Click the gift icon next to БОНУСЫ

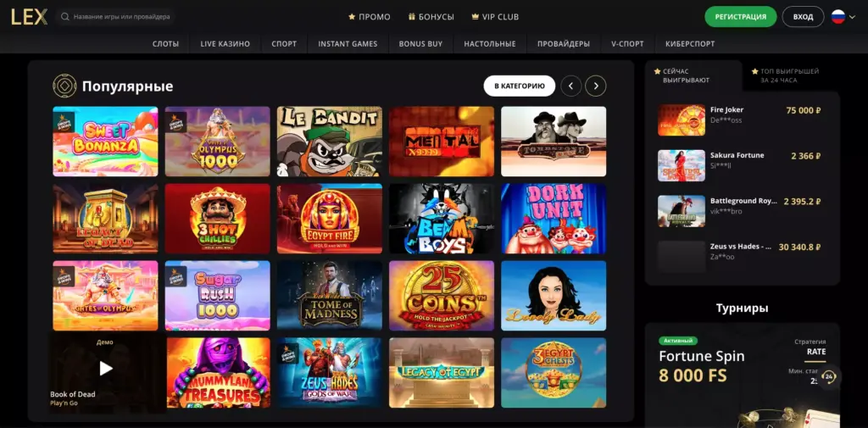tap(411, 17)
